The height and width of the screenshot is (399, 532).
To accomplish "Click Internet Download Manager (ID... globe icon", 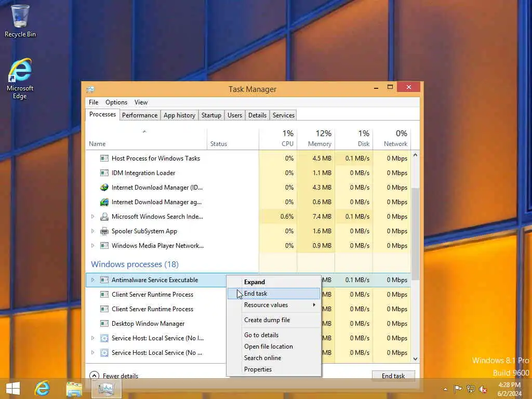I will click(104, 187).
